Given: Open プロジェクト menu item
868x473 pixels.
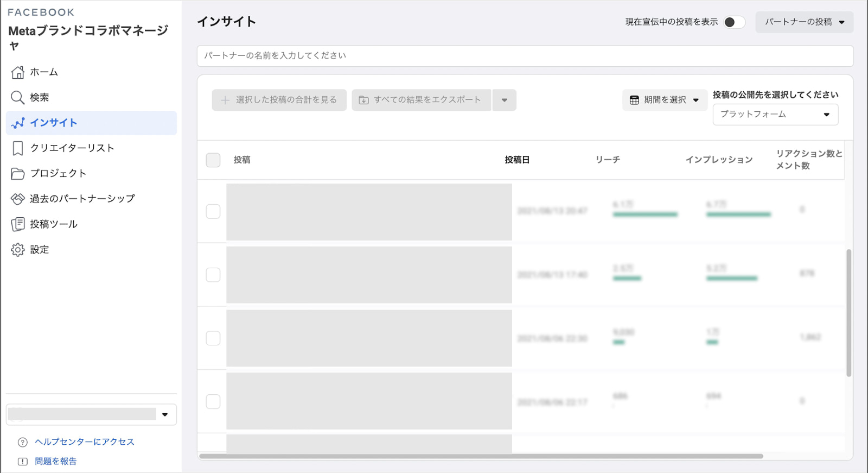Looking at the screenshot, I should coord(91,174).
